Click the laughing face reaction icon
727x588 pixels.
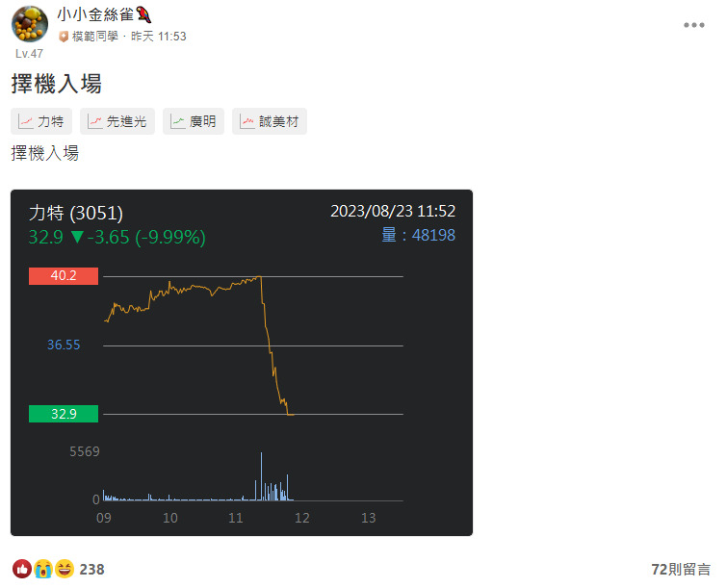click(x=65, y=569)
